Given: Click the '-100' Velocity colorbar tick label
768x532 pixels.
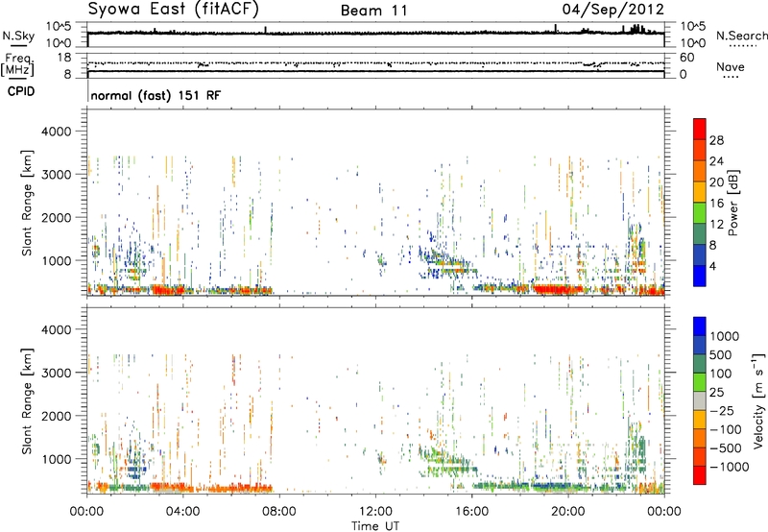Looking at the screenshot, I should 725,429.
